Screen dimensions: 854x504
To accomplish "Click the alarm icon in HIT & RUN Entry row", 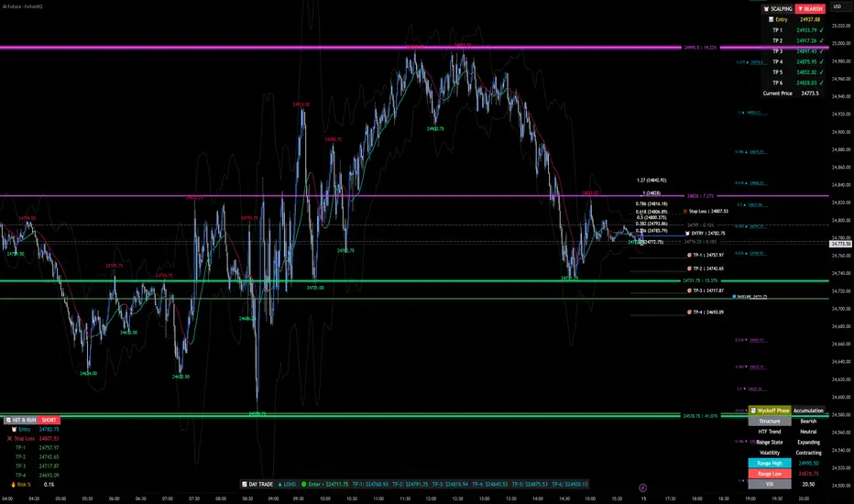I will click(x=14, y=430).
